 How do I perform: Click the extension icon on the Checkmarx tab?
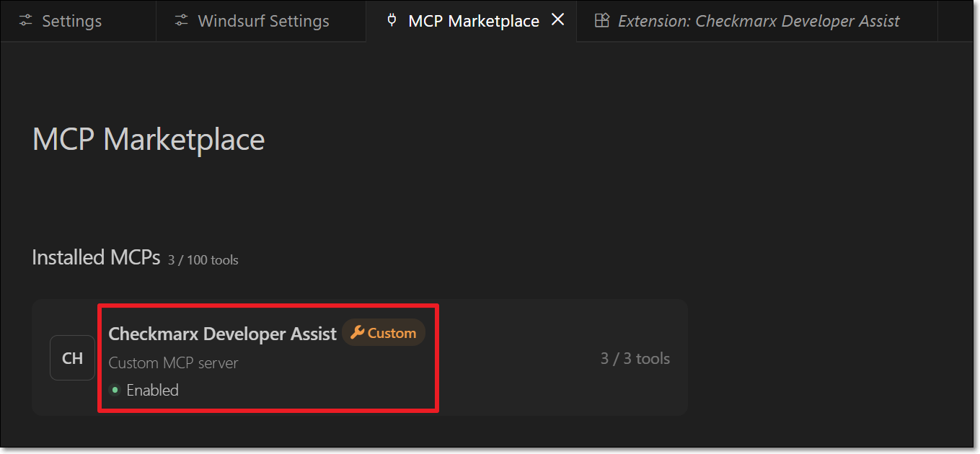click(x=601, y=21)
